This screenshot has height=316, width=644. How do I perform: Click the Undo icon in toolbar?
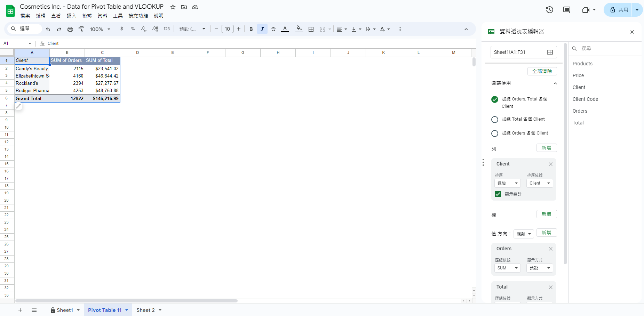48,29
